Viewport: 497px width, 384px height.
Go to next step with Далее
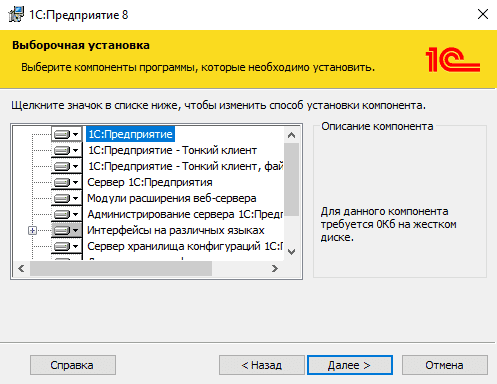coord(350,365)
